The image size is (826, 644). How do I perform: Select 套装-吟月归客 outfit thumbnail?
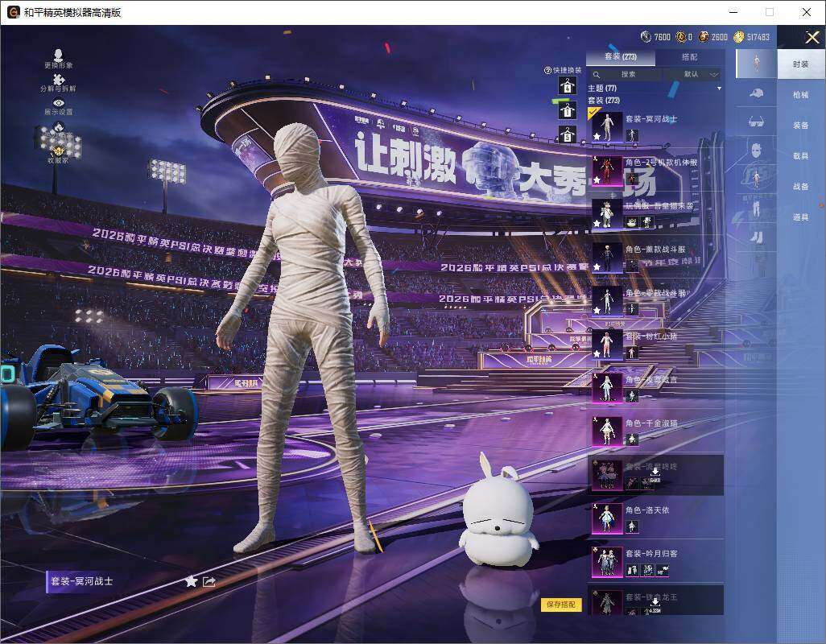point(607,562)
